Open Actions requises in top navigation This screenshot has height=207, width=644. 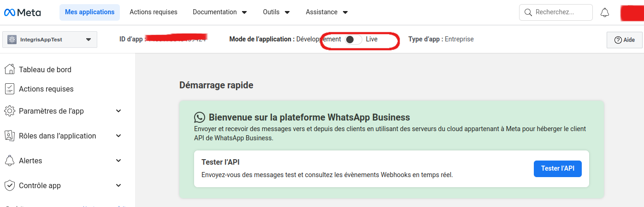(x=154, y=12)
